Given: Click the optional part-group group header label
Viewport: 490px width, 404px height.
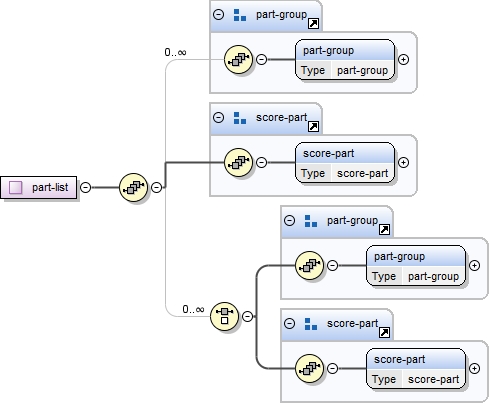Looking at the screenshot, I should point(281,15).
